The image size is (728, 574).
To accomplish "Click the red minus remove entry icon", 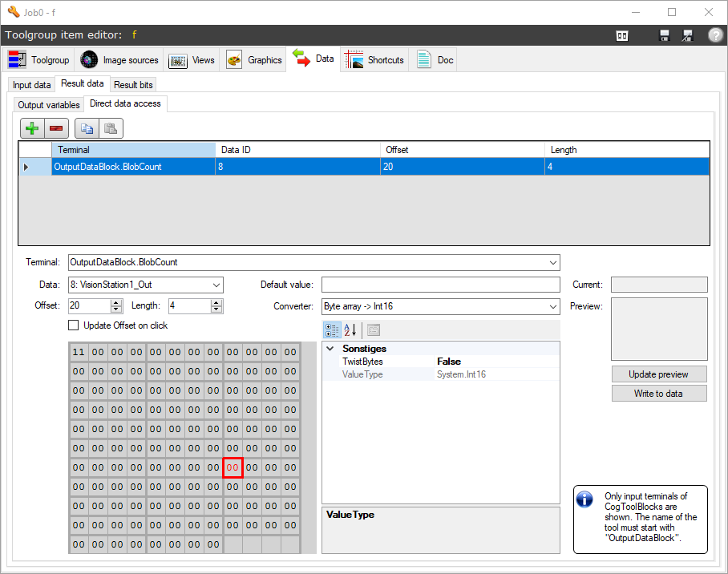I will pos(56,128).
